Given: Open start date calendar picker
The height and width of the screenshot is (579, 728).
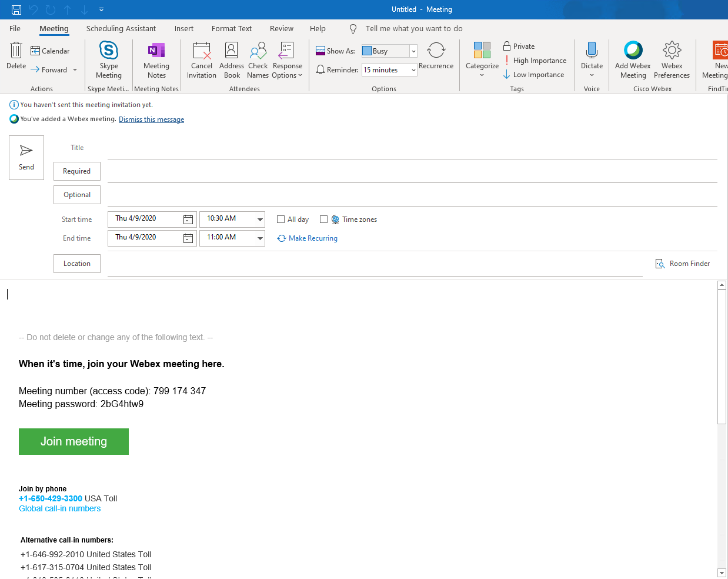Looking at the screenshot, I should [x=188, y=219].
